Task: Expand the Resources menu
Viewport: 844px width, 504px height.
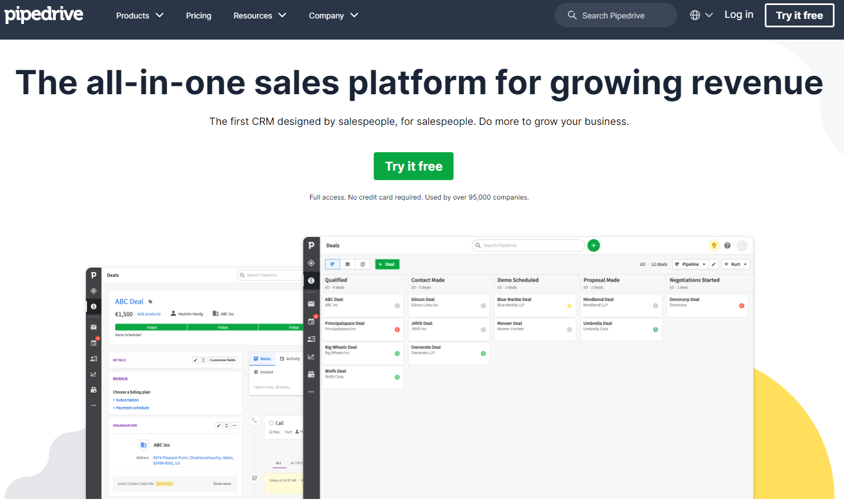Action: click(x=259, y=16)
